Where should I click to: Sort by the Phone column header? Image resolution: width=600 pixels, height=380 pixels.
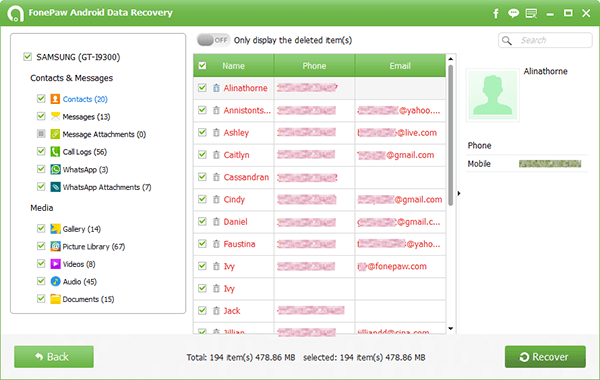pos(314,66)
